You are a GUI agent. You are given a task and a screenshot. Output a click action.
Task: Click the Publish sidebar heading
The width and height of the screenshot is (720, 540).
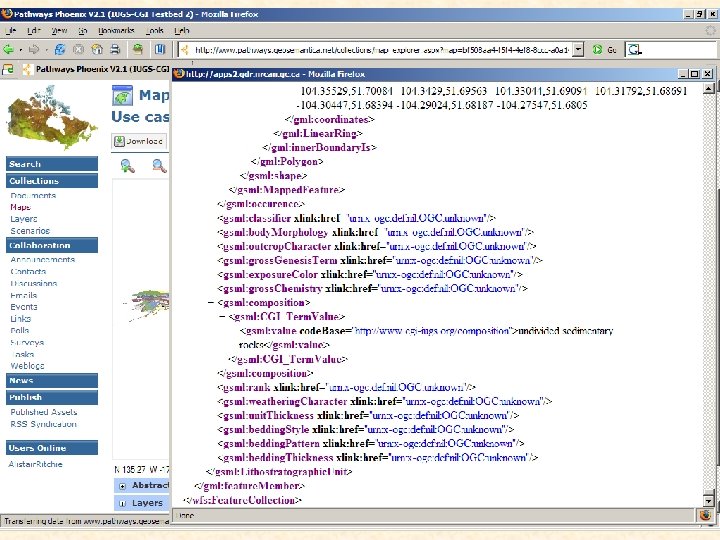click(x=52, y=397)
